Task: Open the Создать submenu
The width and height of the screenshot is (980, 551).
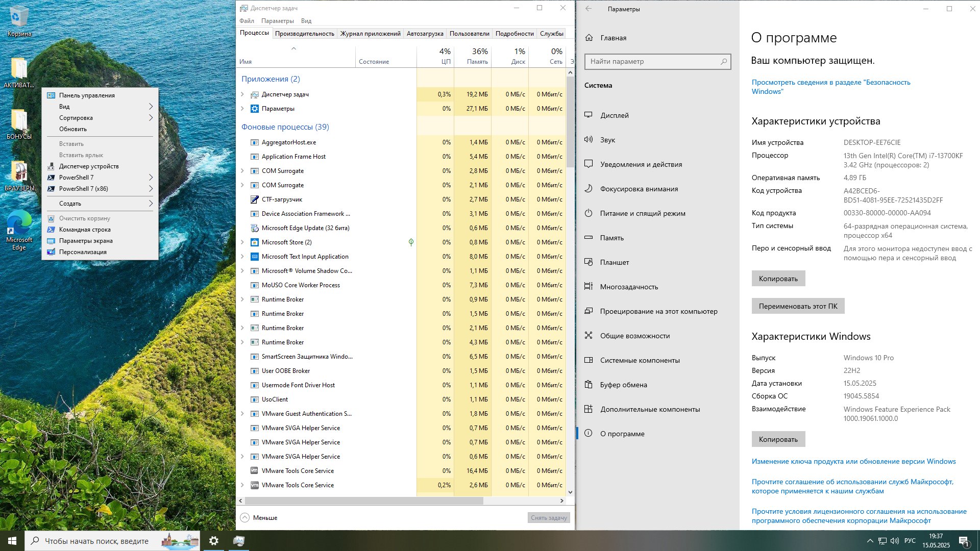Action: pyautogui.click(x=100, y=204)
